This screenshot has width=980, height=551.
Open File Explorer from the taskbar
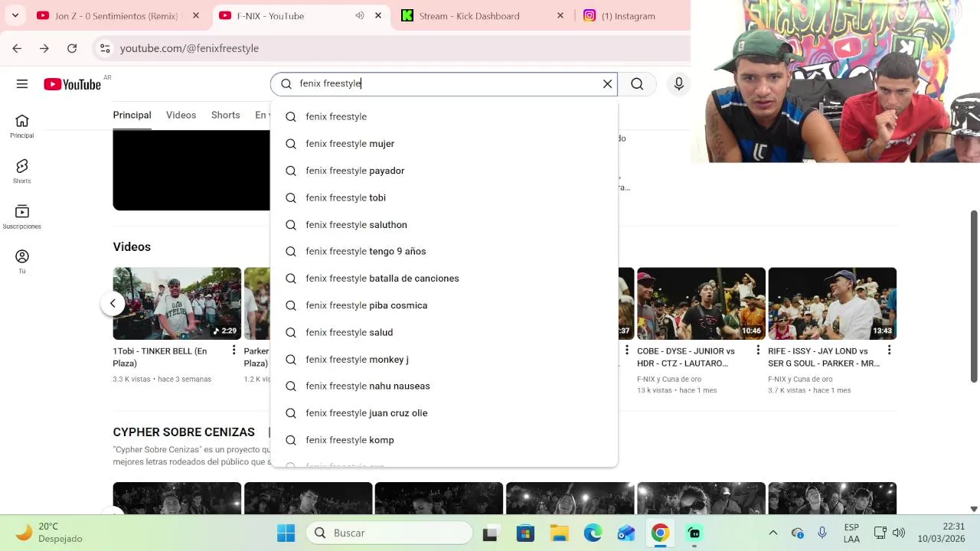click(x=559, y=533)
